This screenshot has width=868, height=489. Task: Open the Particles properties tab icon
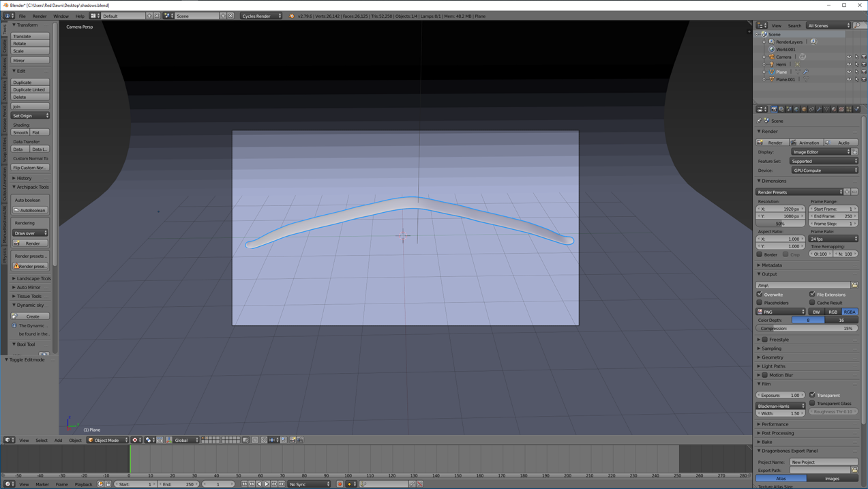(x=849, y=109)
